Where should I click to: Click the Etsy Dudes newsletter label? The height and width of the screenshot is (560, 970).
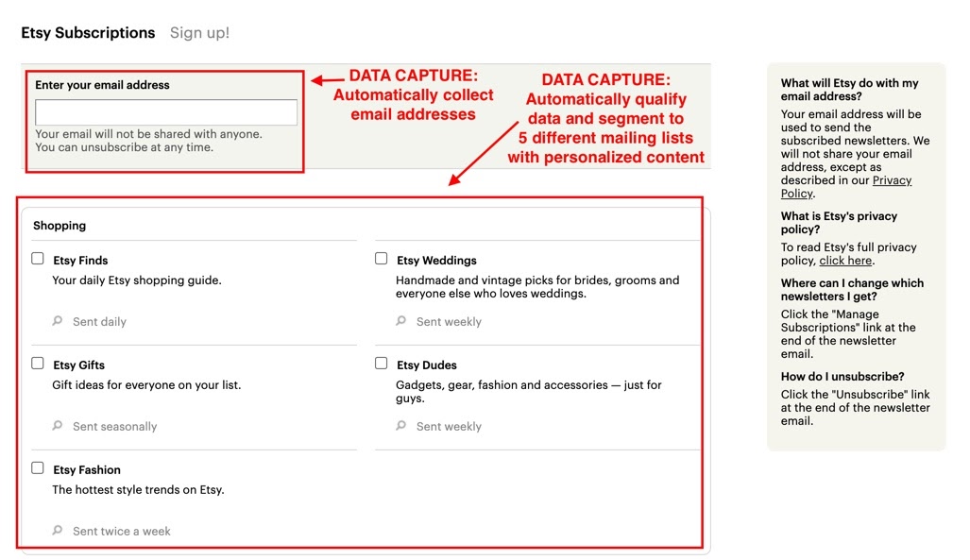(427, 365)
